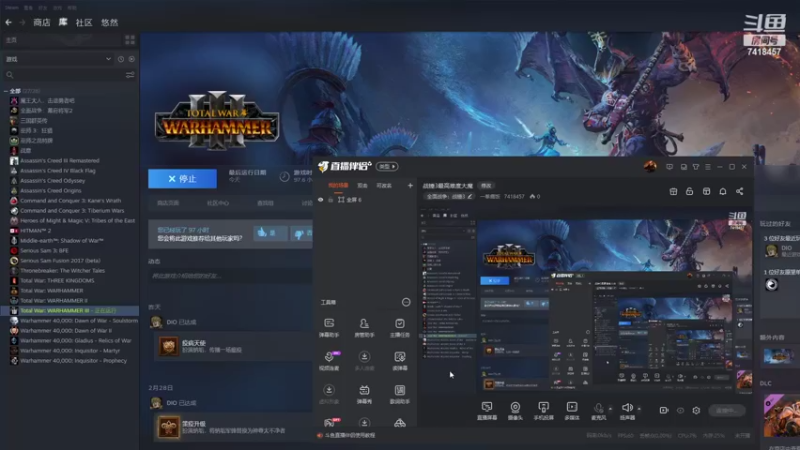Click the 修改 button beside the stream title
800x450 pixels.
486,186
